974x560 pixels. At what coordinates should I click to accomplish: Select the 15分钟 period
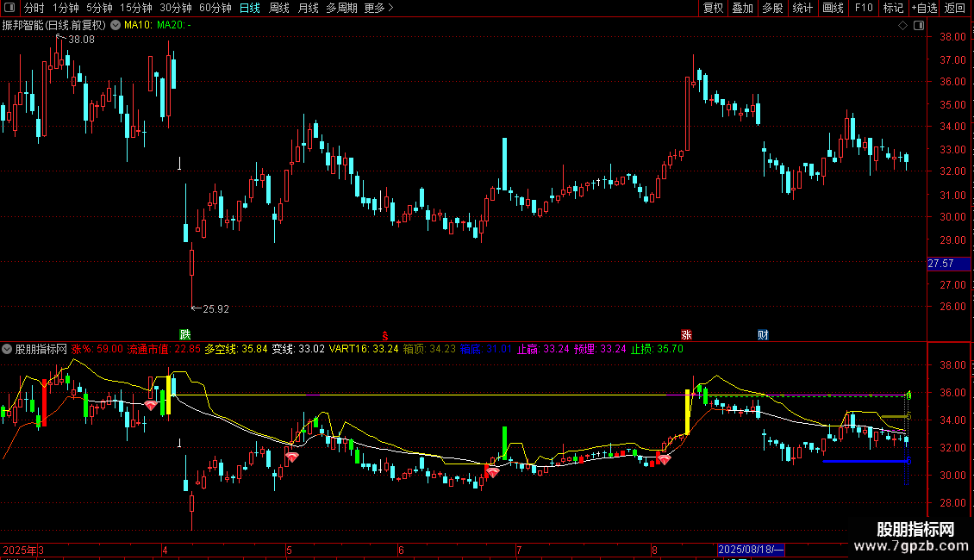[x=136, y=8]
